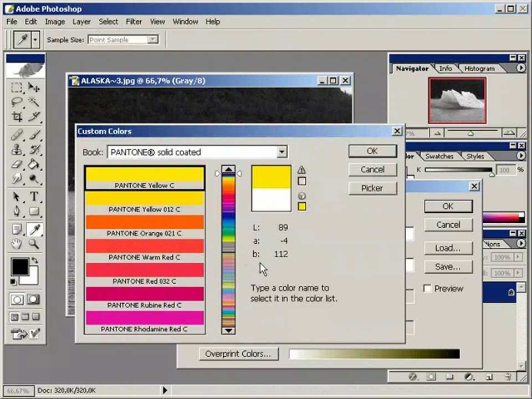Open the Layer menu
The width and height of the screenshot is (532, 399).
81,22
